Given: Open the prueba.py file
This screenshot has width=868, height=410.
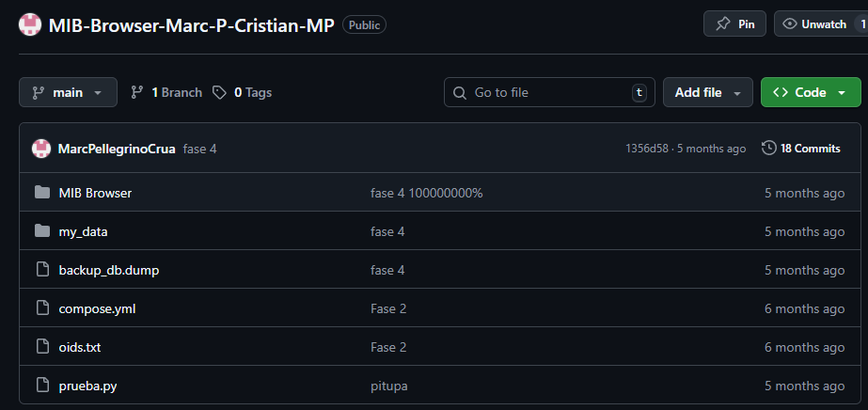Looking at the screenshot, I should (x=87, y=386).
